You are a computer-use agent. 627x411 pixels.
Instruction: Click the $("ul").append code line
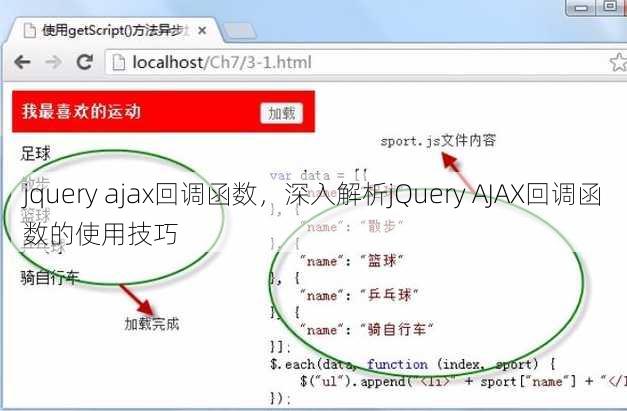tap(463, 381)
